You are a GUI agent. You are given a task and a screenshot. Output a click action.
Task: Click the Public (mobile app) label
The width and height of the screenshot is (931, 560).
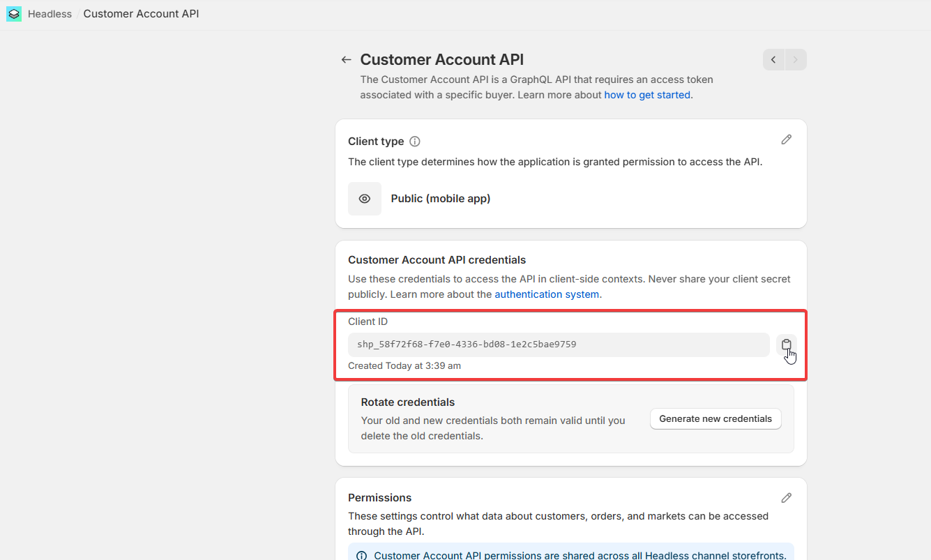(441, 199)
